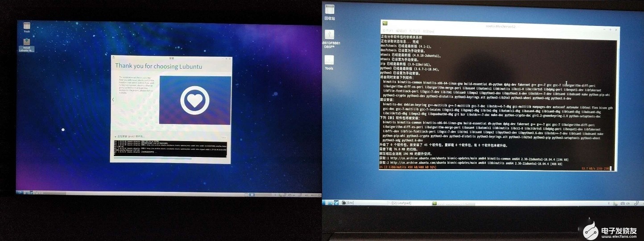Open the USB drive AB81DFBB81 desktop icon
The image size is (644, 241).
pyautogui.click(x=329, y=39)
